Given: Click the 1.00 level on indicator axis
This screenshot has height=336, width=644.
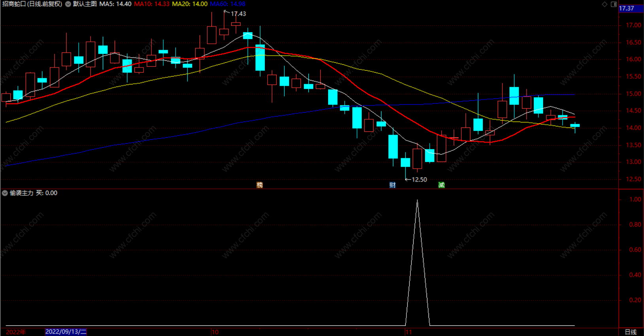Looking at the screenshot, I should [x=635, y=199].
